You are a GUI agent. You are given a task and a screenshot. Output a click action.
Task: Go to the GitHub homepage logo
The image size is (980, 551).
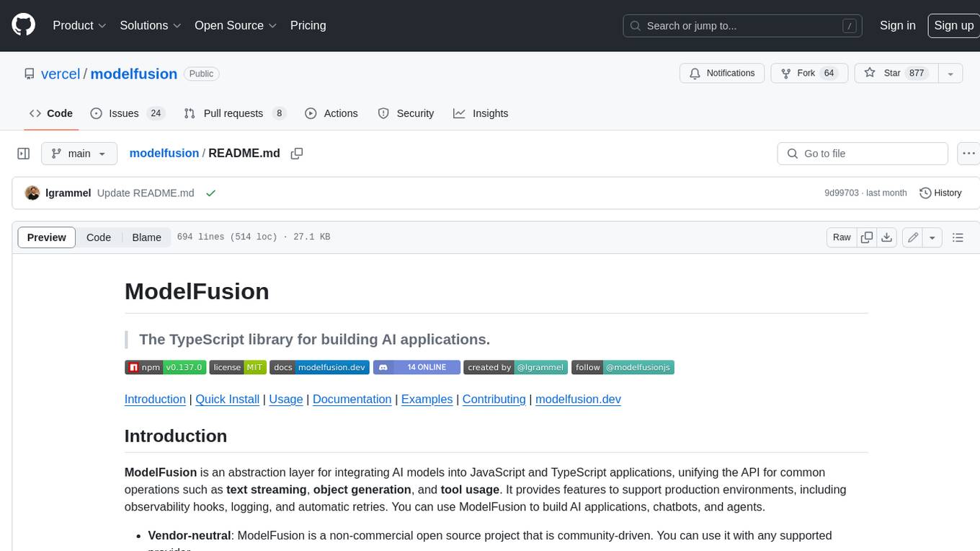[23, 25]
